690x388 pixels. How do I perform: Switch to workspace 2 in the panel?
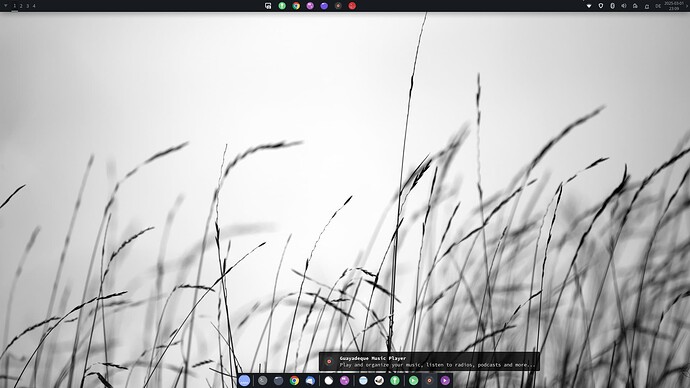tap(21, 6)
